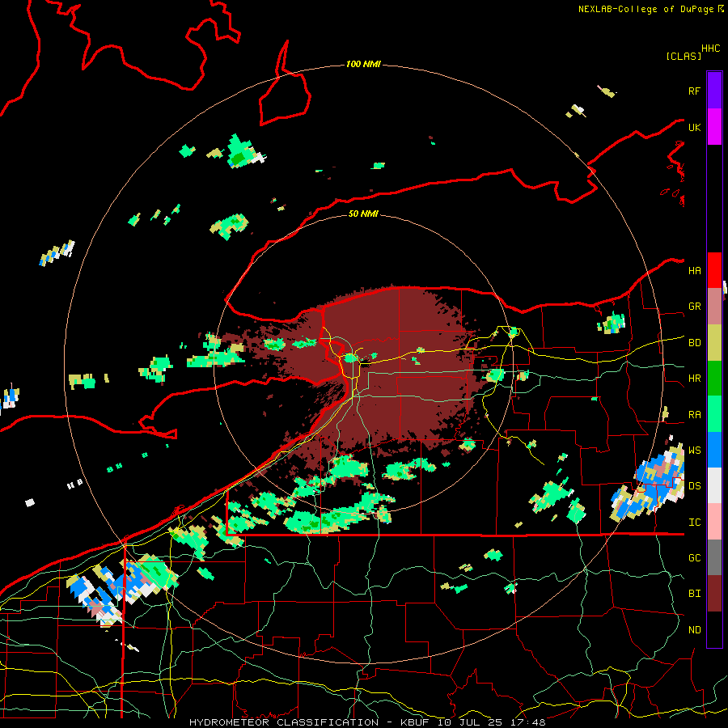Click the ND legend label
Image resolution: width=728 pixels, height=728 pixels.
pyautogui.click(x=694, y=630)
